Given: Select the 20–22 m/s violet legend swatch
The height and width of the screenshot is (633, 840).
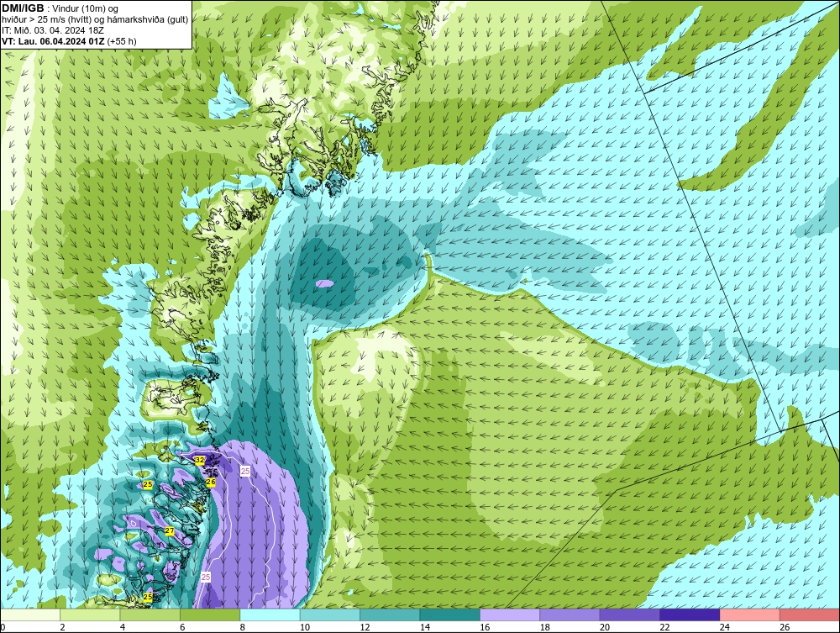Looking at the screenshot, I should point(630,615).
